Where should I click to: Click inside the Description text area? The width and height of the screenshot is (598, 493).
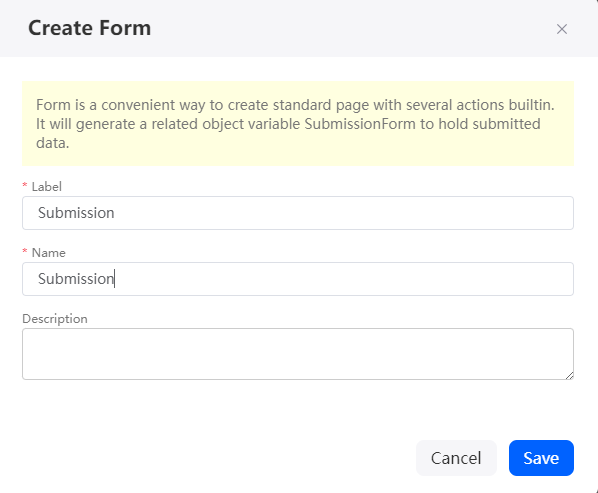pos(298,354)
